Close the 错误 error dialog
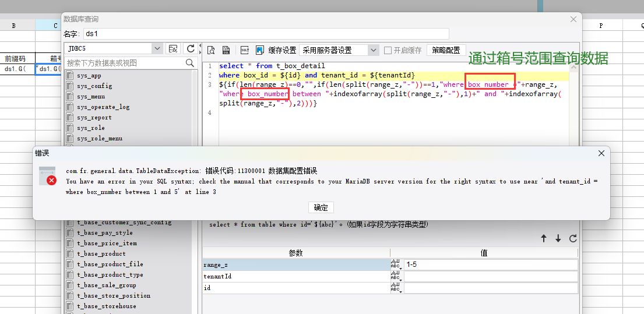644x314 pixels. (601, 153)
